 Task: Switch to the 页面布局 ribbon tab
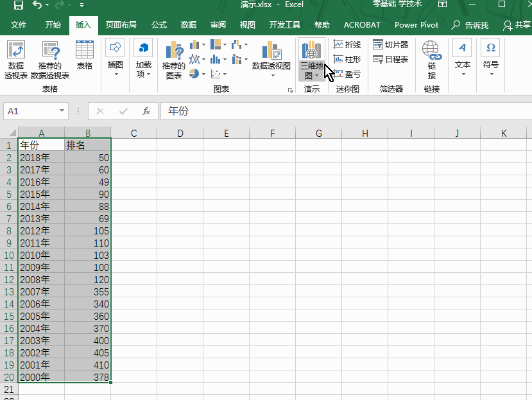121,25
